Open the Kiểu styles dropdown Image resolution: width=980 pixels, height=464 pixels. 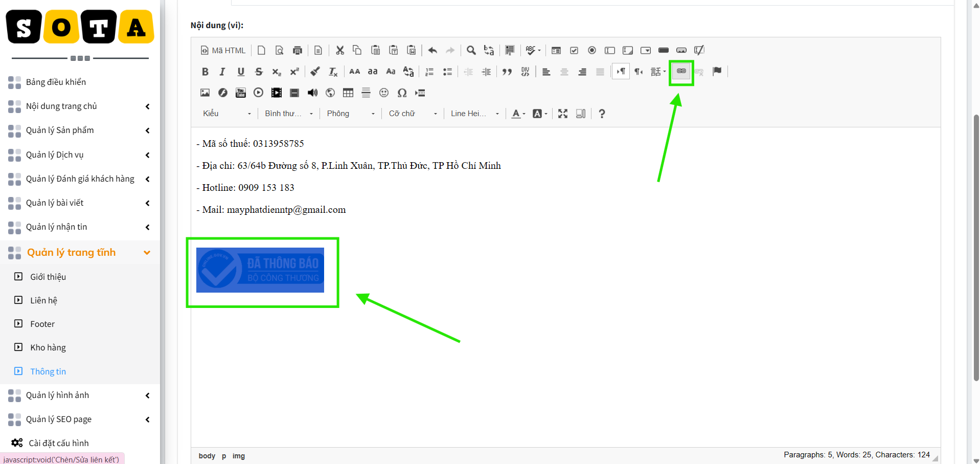coord(227,114)
